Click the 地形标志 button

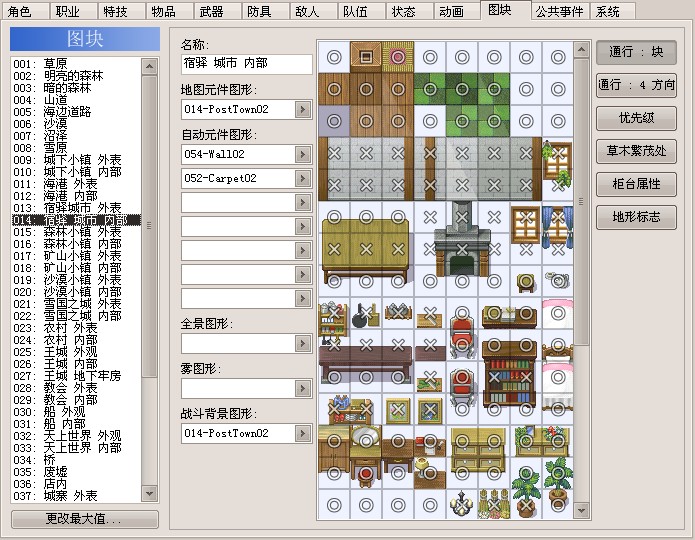tap(636, 217)
